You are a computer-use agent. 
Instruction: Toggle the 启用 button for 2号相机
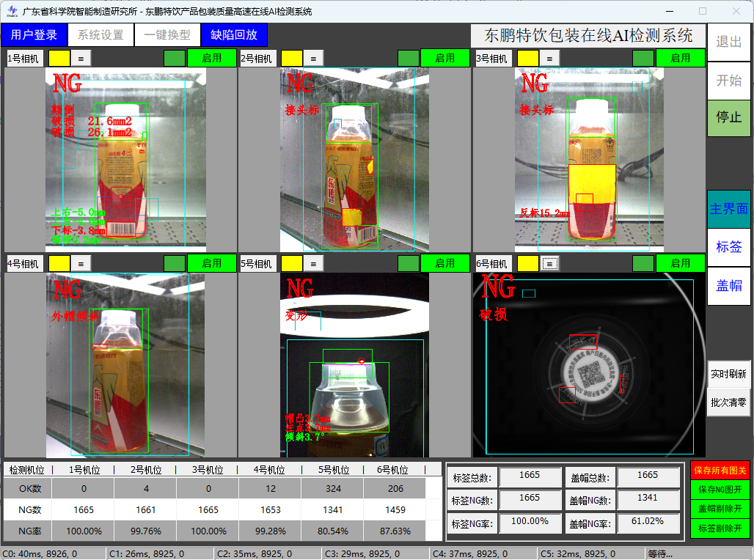[444, 58]
